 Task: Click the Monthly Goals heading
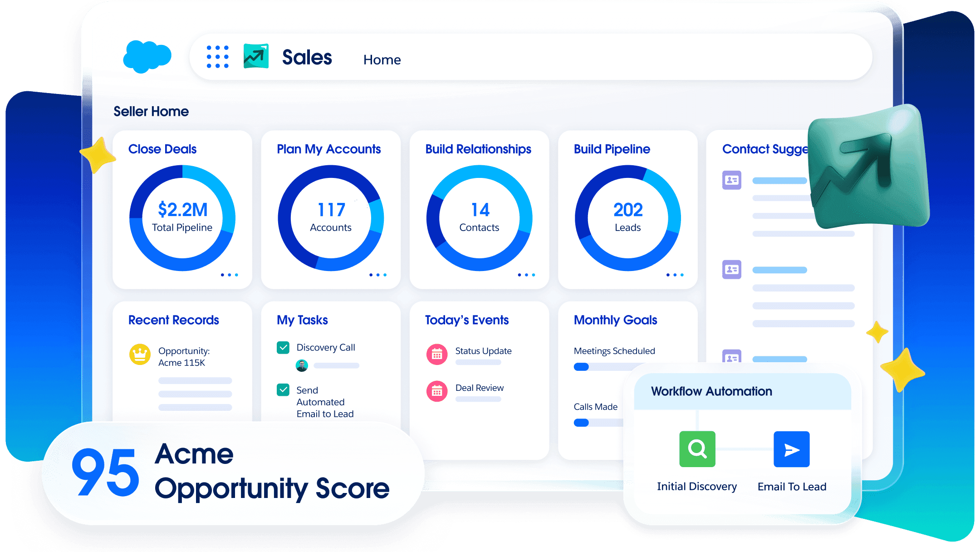pos(615,320)
